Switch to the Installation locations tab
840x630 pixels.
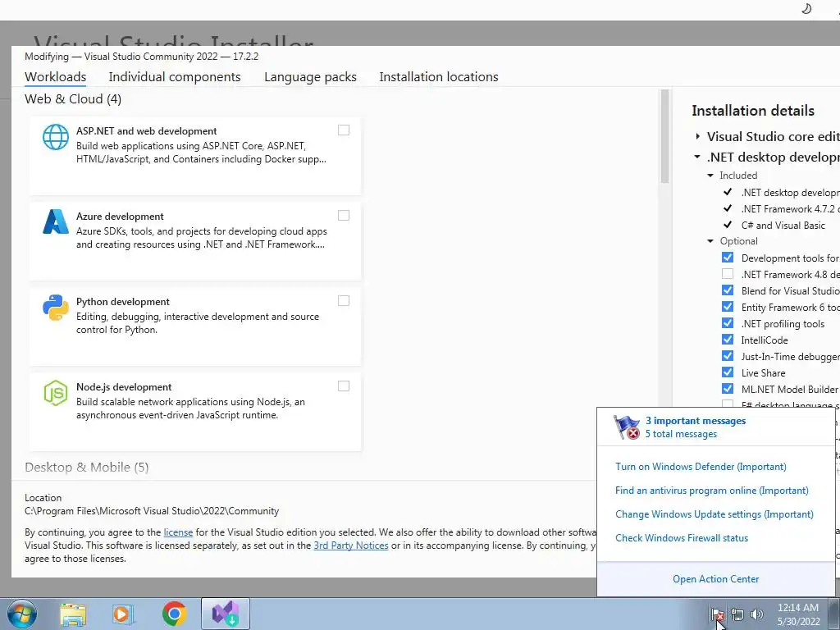coord(439,76)
